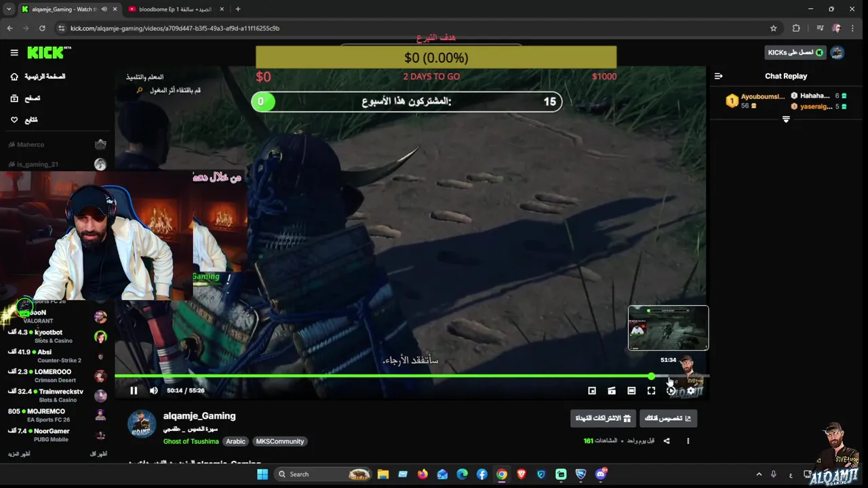Open File Explorer from taskbar

click(x=383, y=474)
